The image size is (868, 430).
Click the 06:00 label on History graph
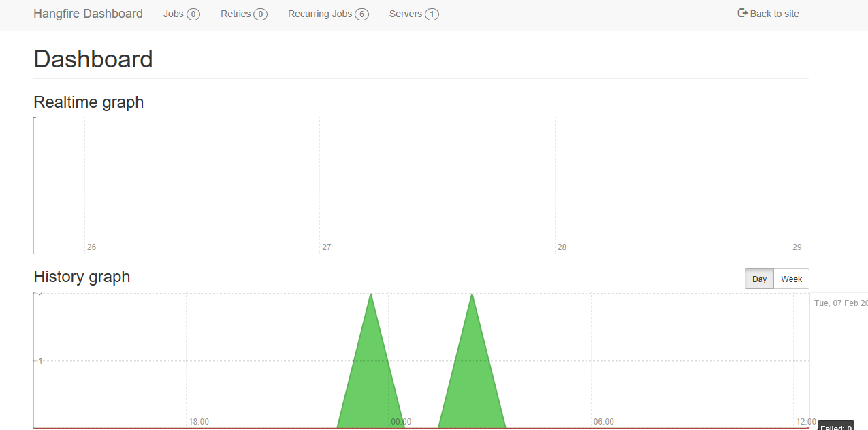point(603,422)
